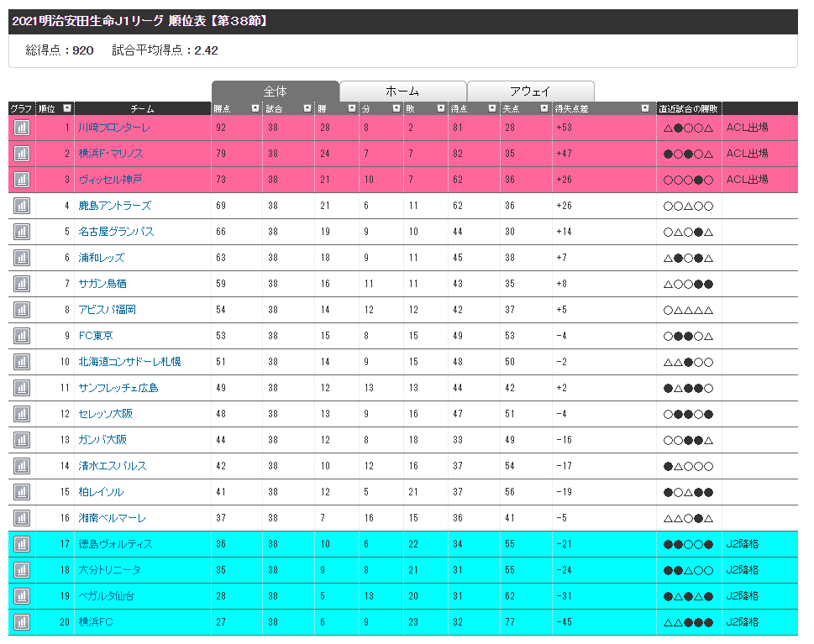Open the graph icon for 柏レイソル
This screenshot has width=814, height=644.
21,492
